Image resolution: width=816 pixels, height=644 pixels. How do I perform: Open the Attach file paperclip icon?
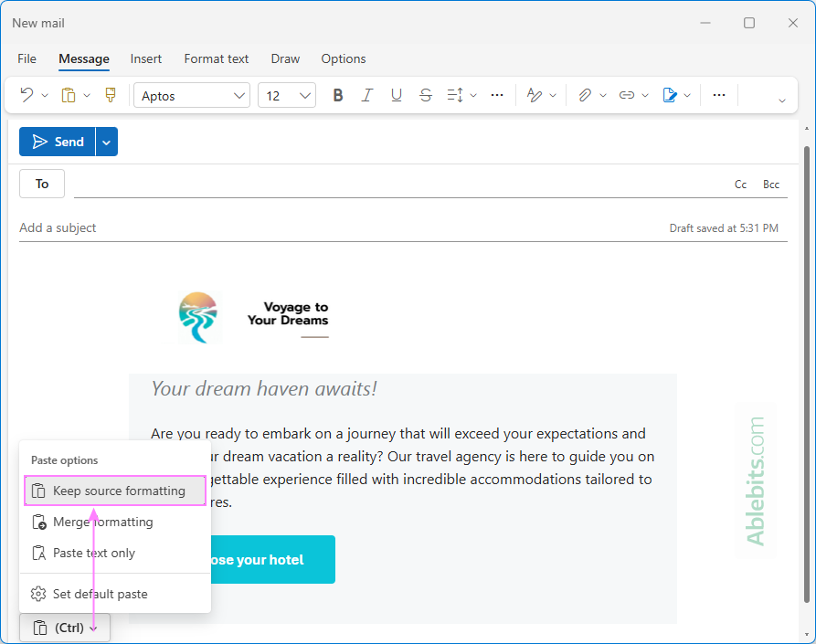click(x=583, y=95)
